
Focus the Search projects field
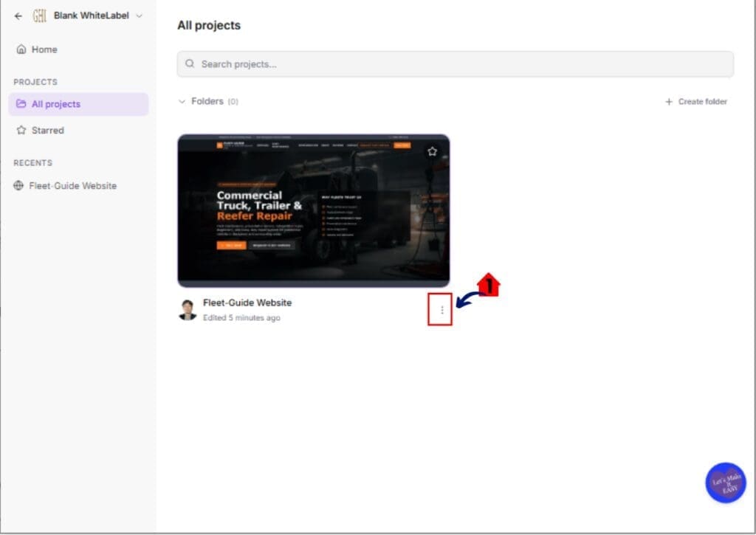click(x=455, y=64)
